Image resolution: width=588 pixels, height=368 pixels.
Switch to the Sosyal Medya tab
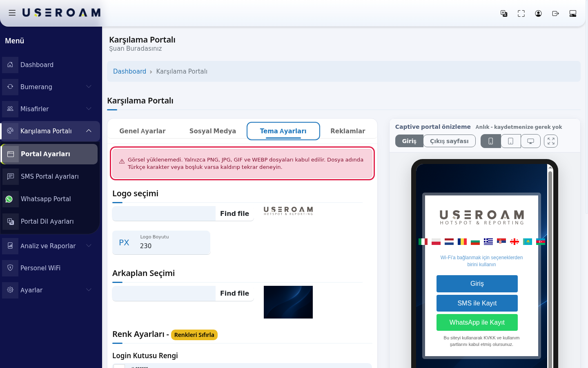point(213,131)
